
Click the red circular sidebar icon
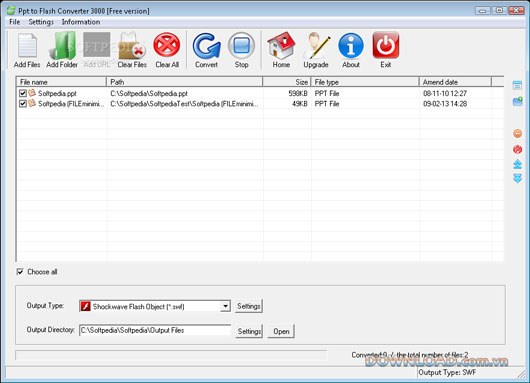(517, 149)
